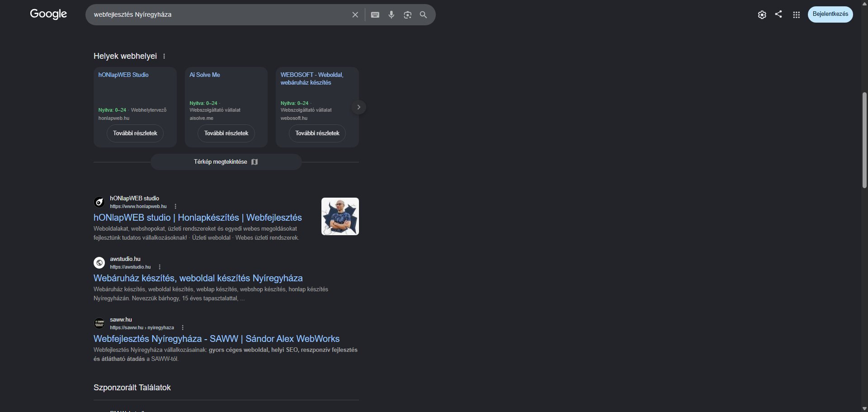Open the hONlapWEB Studio place card title

[123, 75]
